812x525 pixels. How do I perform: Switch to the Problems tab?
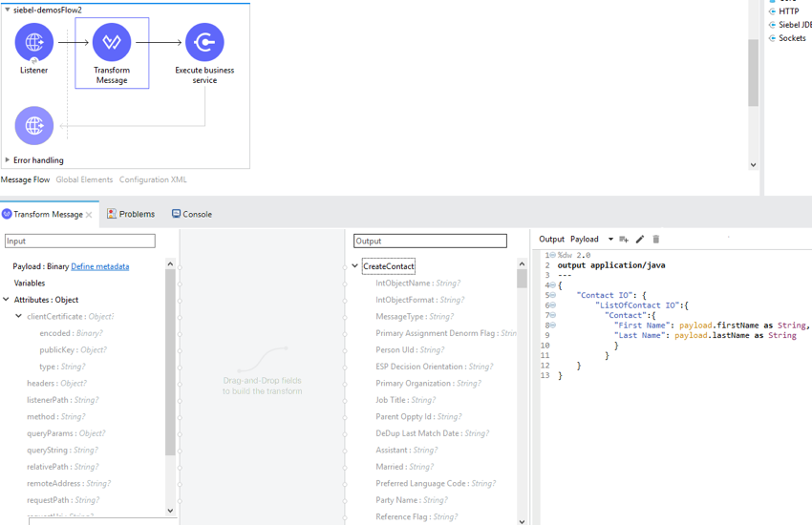click(x=131, y=214)
